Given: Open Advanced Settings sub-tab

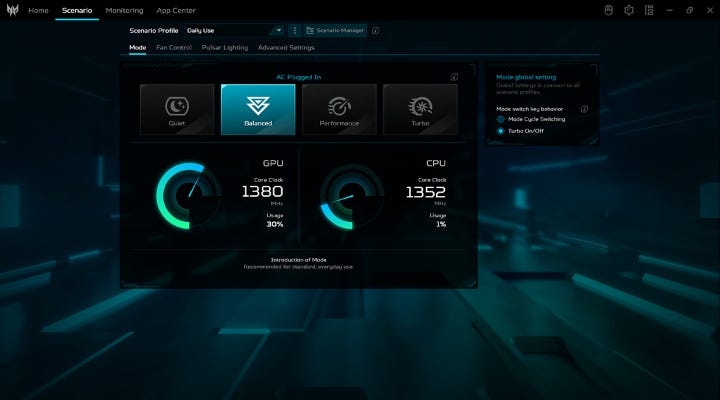Looking at the screenshot, I should pos(286,47).
